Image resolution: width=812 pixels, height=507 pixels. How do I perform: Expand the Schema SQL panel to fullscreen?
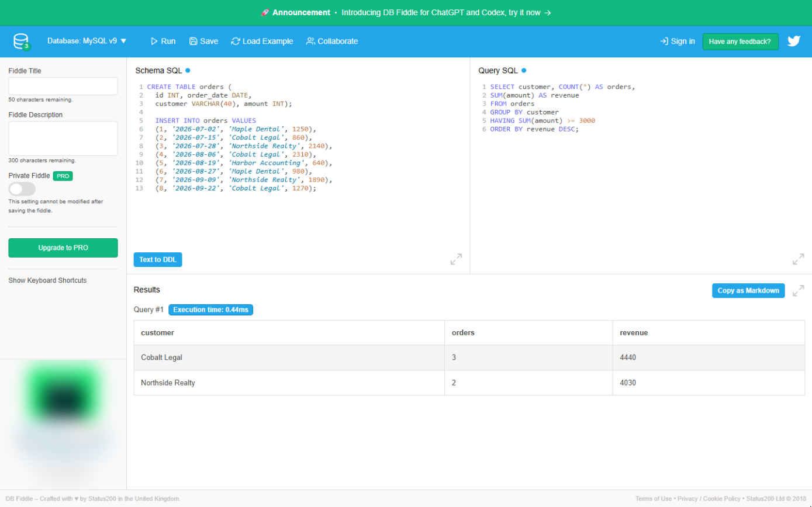456,259
